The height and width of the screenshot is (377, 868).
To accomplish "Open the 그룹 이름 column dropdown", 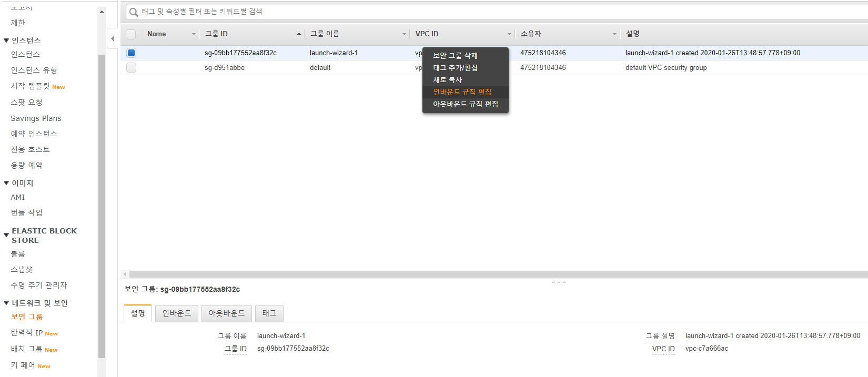I will (x=404, y=34).
